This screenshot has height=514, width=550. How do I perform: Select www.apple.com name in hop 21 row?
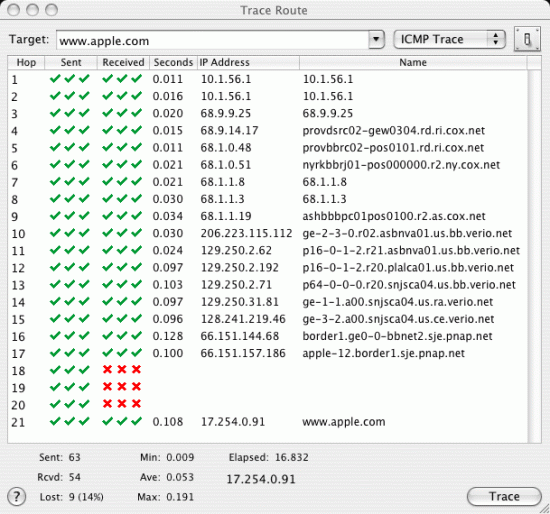coord(344,422)
